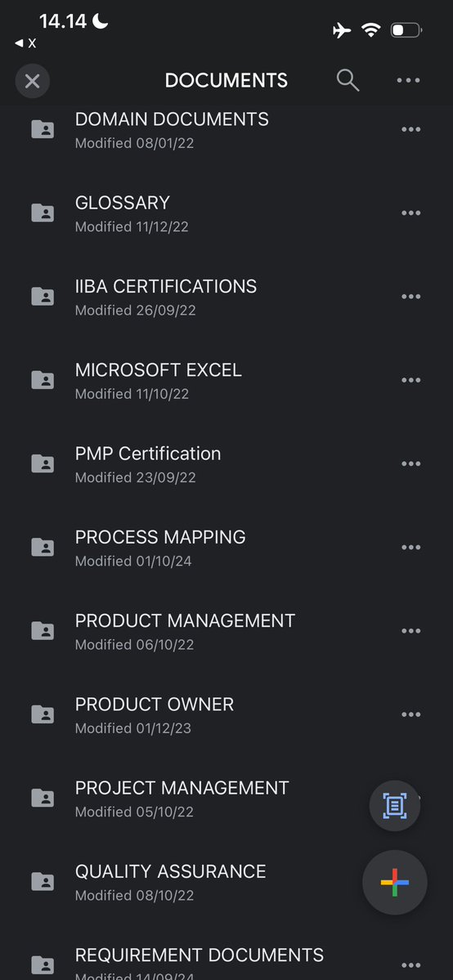The image size is (453, 980).
Task: Tap the PRODUCT OWNER folder icon
Action: [x=43, y=714]
